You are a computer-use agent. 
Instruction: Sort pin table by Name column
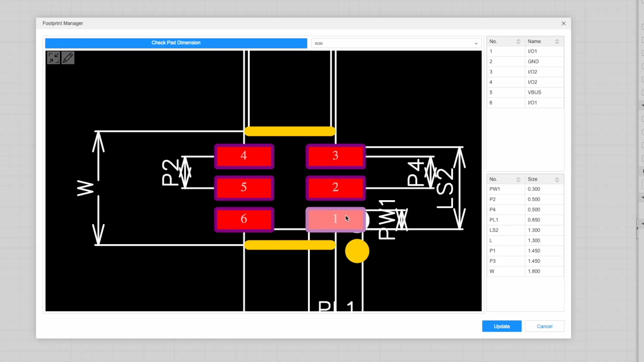click(557, 41)
